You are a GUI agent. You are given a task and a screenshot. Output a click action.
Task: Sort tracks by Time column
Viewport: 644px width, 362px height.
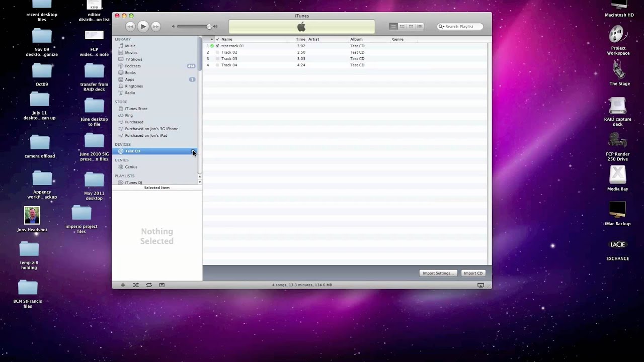tap(300, 39)
